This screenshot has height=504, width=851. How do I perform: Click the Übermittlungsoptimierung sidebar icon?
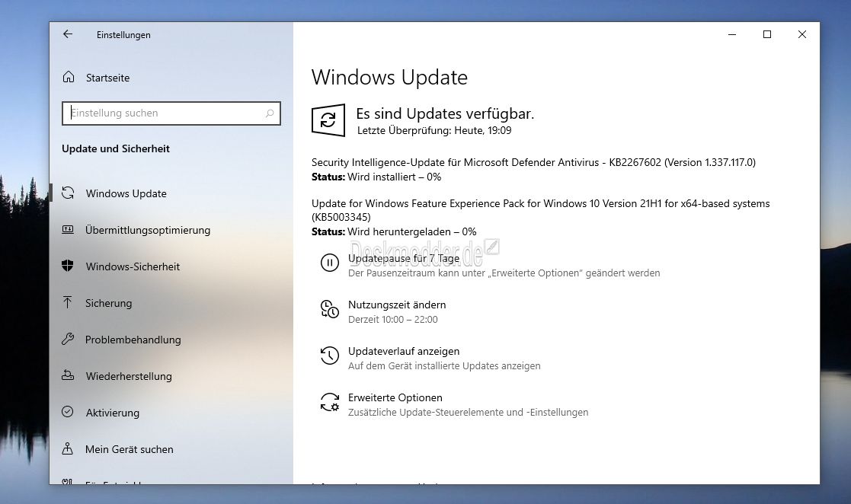(68, 229)
